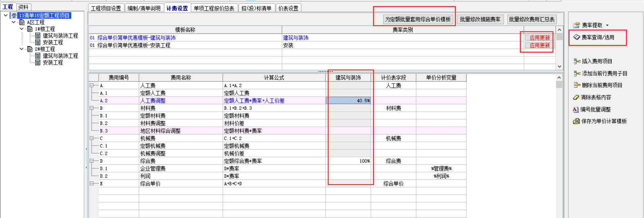Click the 保存为单价计算模板 icon
The image size is (644, 218).
point(576,121)
